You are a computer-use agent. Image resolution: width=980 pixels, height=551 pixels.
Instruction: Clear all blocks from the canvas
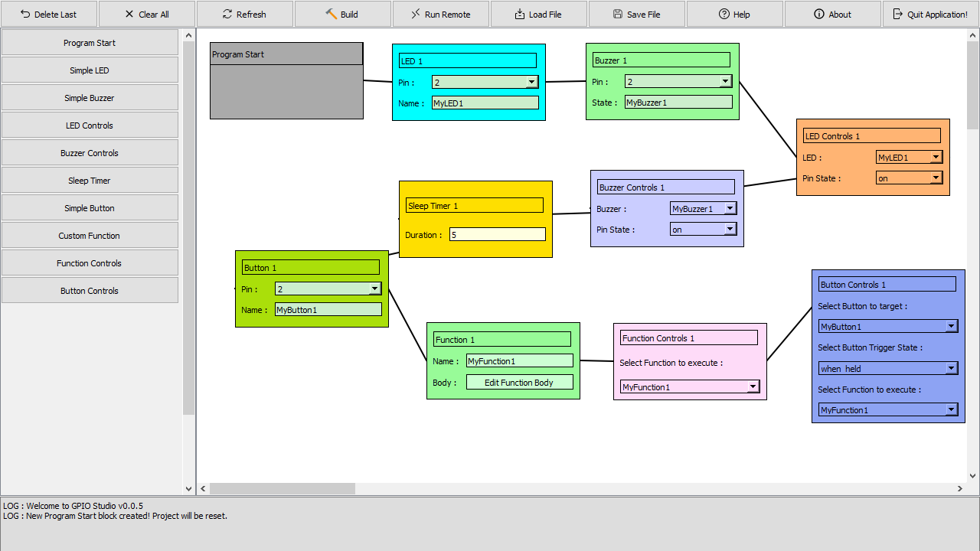tap(146, 13)
